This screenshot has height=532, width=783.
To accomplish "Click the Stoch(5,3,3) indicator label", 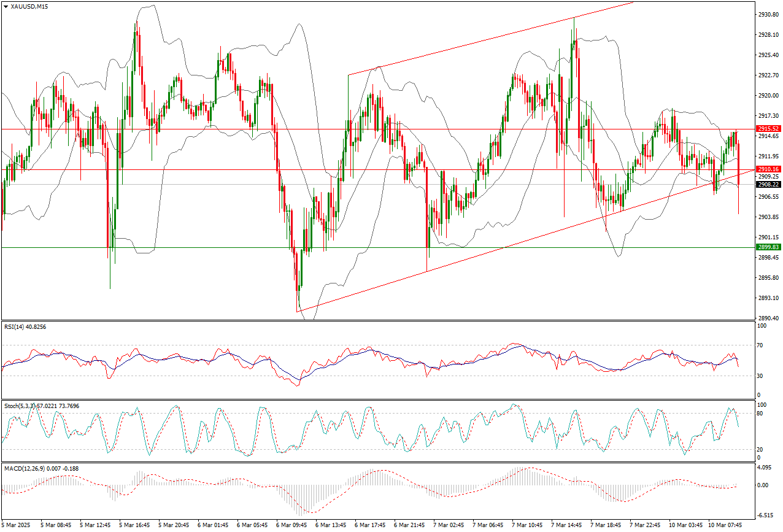I will (40, 406).
